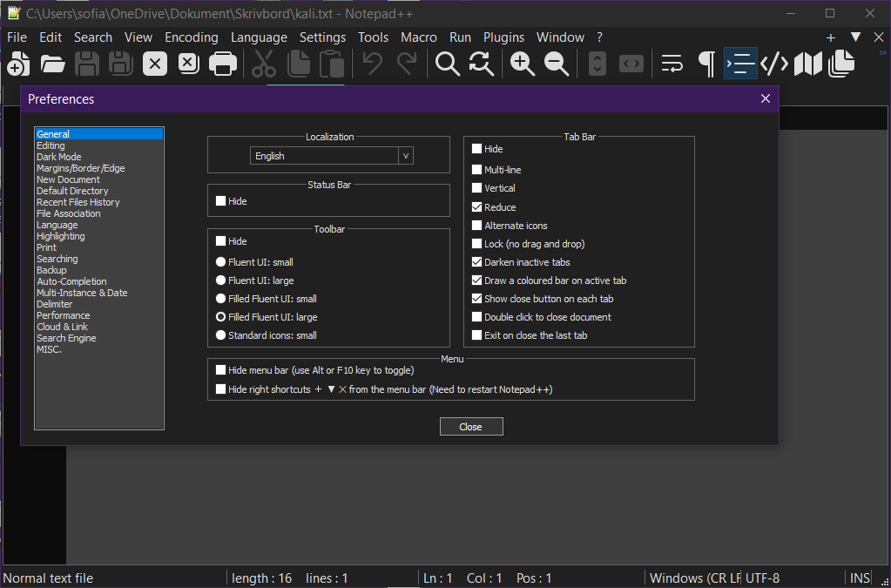
Task: Toggle synchronized horizontal scrolling icon
Action: coord(631,63)
